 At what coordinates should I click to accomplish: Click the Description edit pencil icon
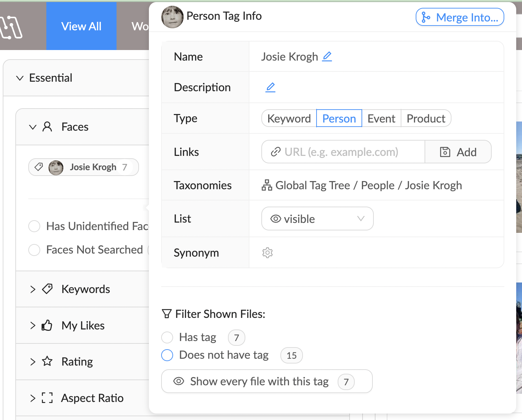coord(270,87)
